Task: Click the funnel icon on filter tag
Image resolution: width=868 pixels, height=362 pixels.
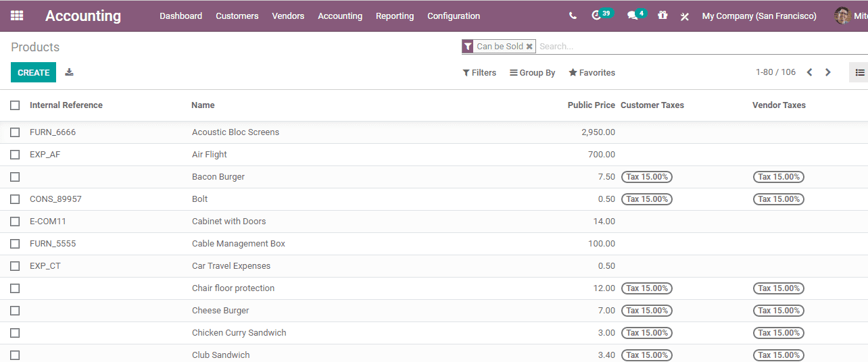Action: [x=468, y=47]
